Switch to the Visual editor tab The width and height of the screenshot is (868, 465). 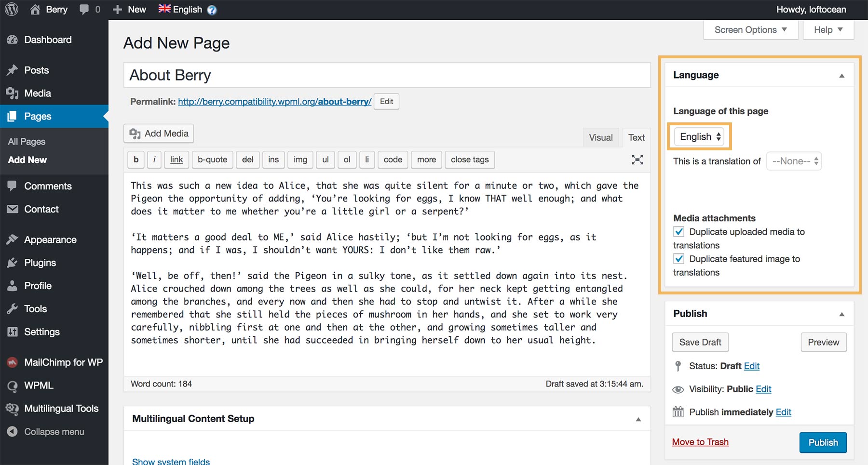pos(600,137)
